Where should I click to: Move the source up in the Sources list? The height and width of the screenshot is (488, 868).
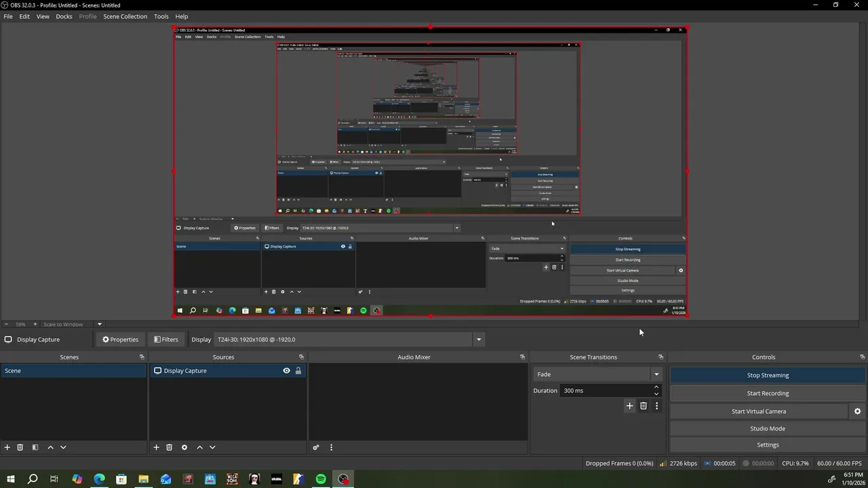(x=199, y=447)
